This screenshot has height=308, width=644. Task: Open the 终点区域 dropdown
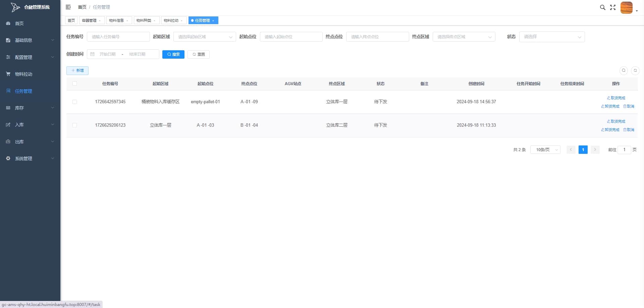[464, 37]
